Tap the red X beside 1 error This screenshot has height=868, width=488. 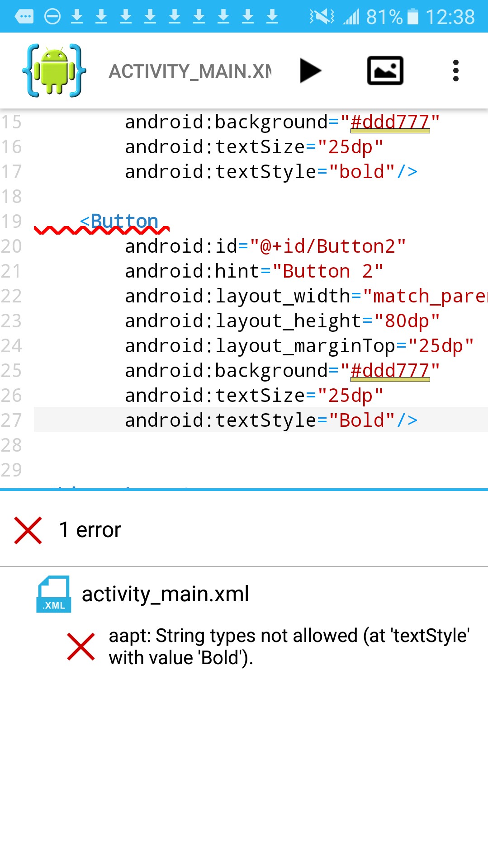(x=28, y=530)
